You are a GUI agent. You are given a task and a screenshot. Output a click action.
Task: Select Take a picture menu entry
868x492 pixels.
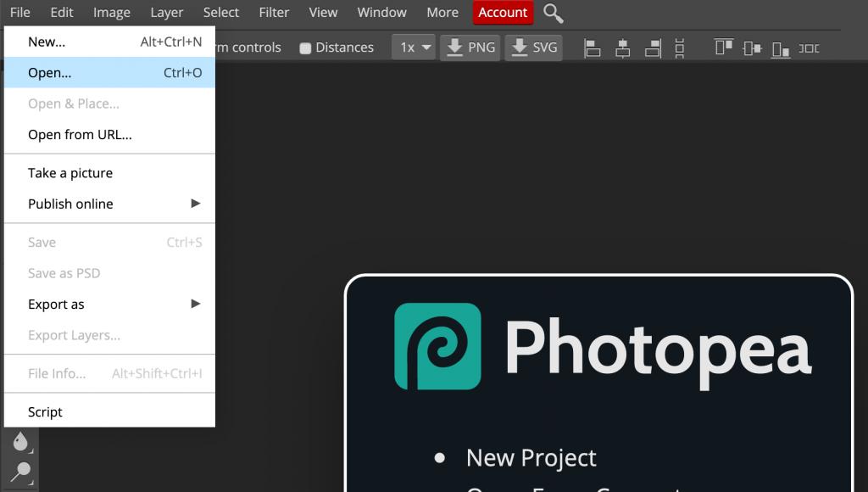(x=109, y=173)
